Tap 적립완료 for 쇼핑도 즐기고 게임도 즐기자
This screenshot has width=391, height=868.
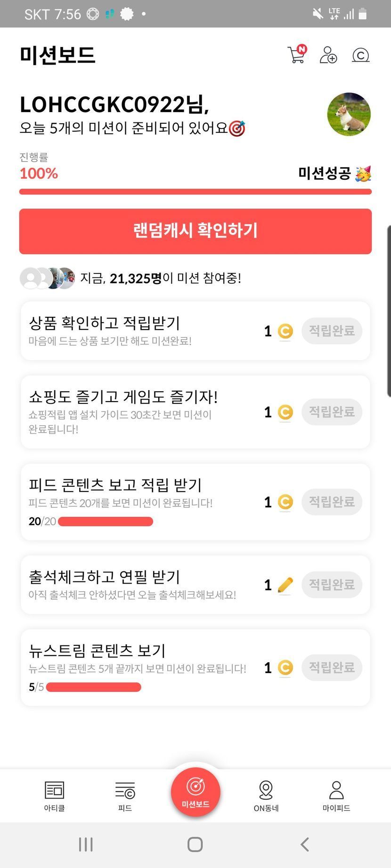(332, 412)
